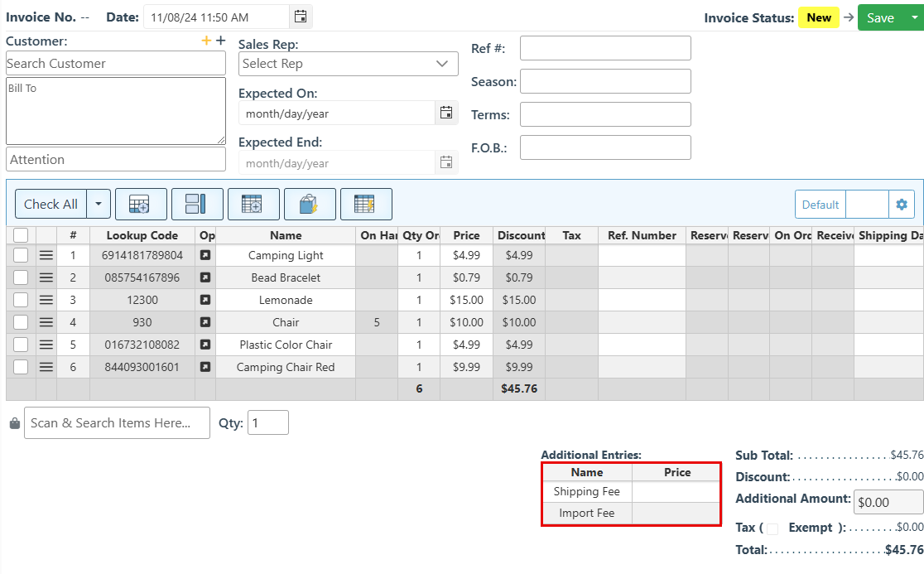Click the green Save button
The width and height of the screenshot is (924, 574).
(880, 17)
